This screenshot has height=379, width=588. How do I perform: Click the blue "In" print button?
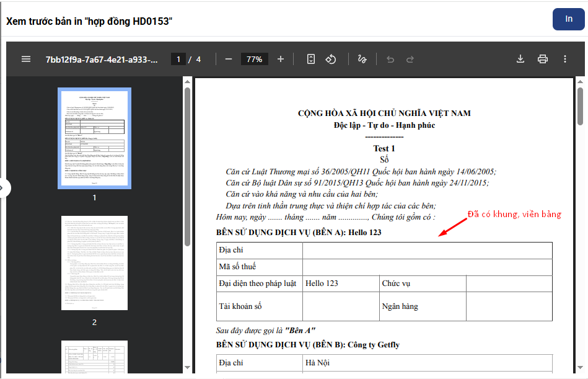click(568, 19)
